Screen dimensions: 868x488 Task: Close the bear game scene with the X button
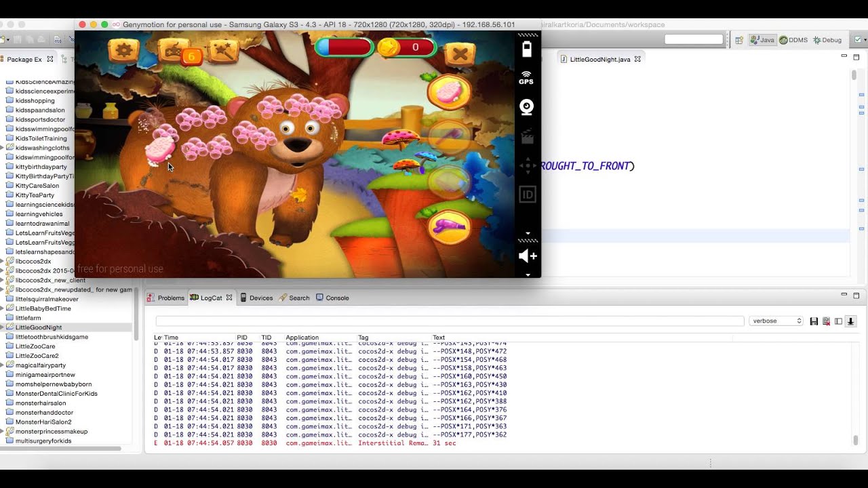(x=460, y=54)
